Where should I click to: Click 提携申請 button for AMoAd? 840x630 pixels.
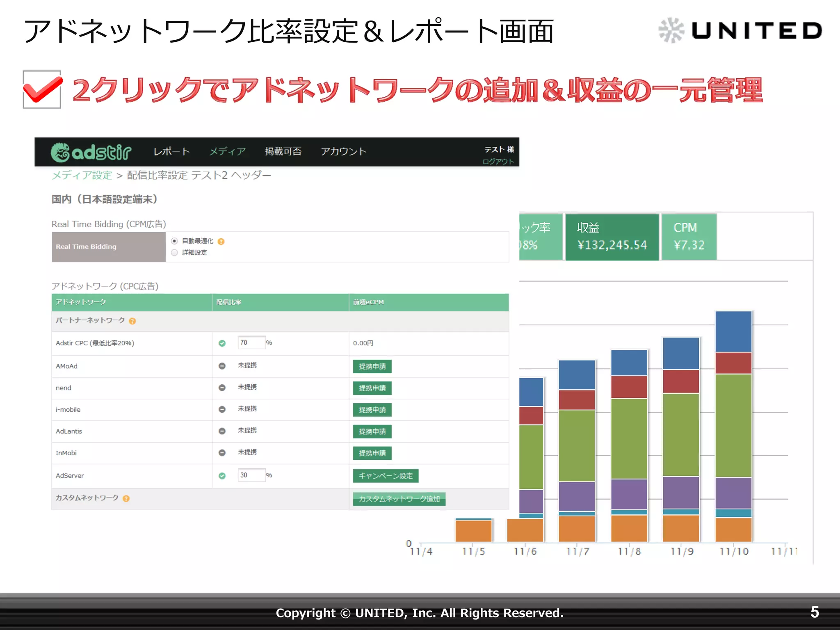click(372, 366)
